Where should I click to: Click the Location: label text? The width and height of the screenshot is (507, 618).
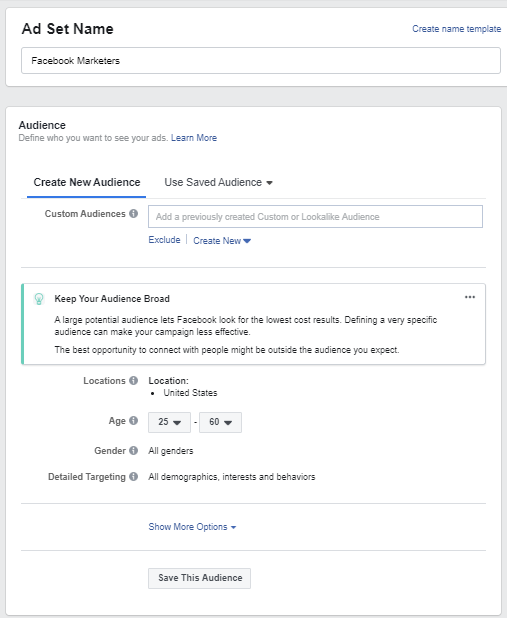coord(168,381)
